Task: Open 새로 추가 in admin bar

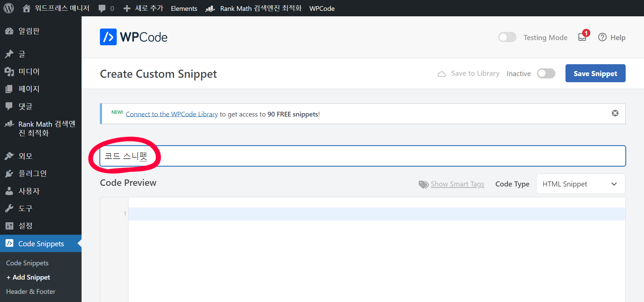Action: click(x=149, y=8)
